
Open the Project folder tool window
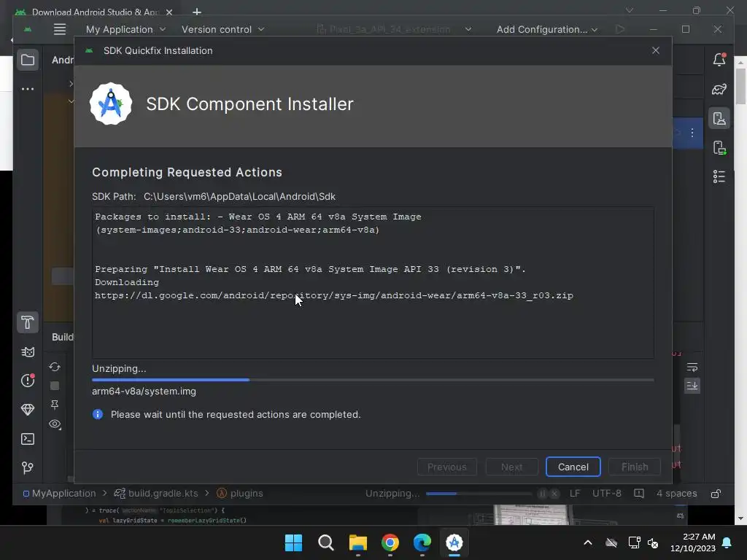pyautogui.click(x=28, y=60)
